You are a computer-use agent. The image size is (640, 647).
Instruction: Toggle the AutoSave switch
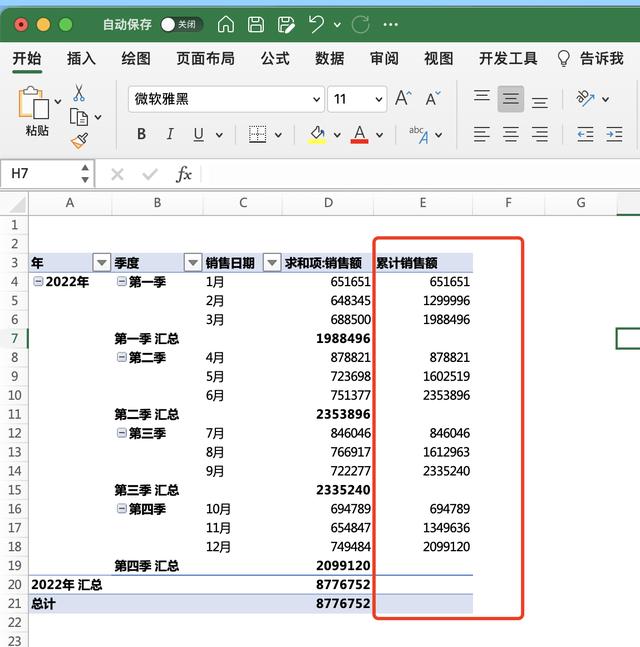click(x=181, y=24)
